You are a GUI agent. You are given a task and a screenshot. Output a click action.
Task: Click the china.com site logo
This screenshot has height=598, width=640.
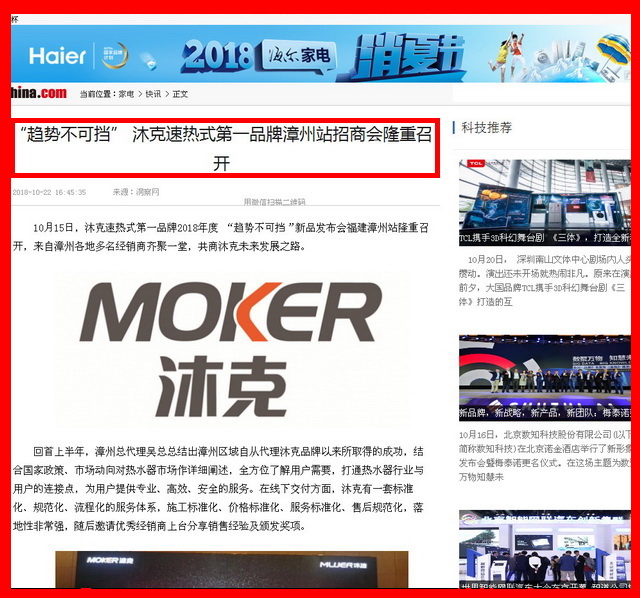(x=39, y=93)
